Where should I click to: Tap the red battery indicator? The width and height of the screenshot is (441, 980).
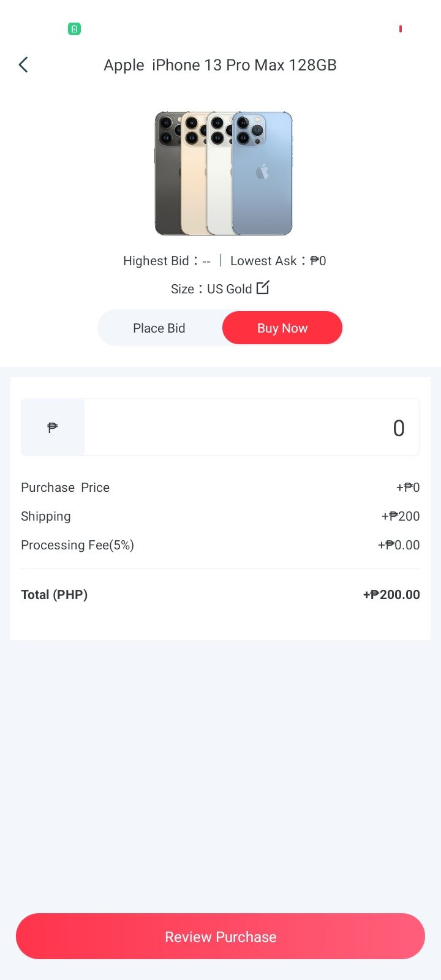pos(400,29)
